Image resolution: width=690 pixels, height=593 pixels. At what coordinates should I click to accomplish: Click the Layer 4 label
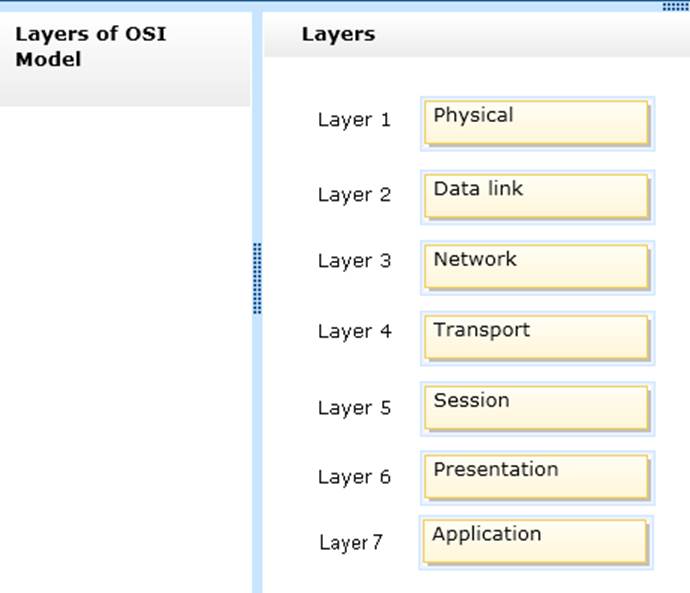click(x=354, y=331)
